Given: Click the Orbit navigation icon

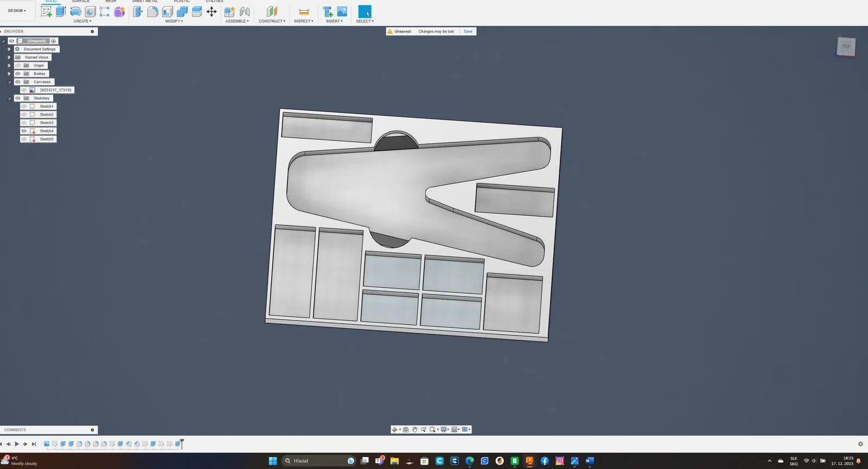Looking at the screenshot, I should pyautogui.click(x=394, y=429).
